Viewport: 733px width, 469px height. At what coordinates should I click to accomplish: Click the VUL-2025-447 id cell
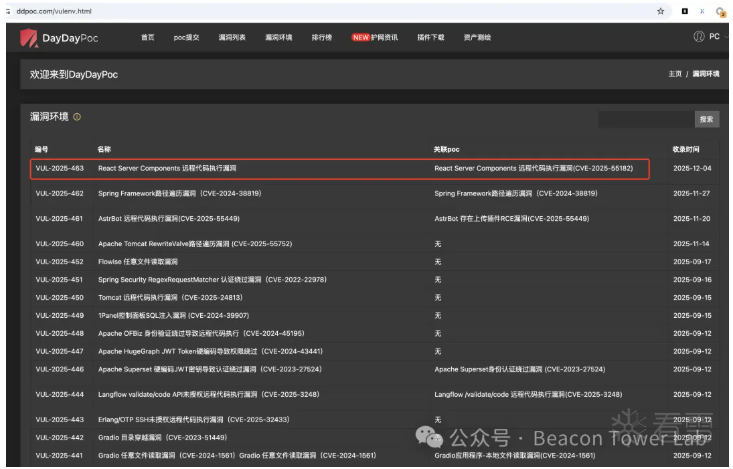click(x=59, y=351)
